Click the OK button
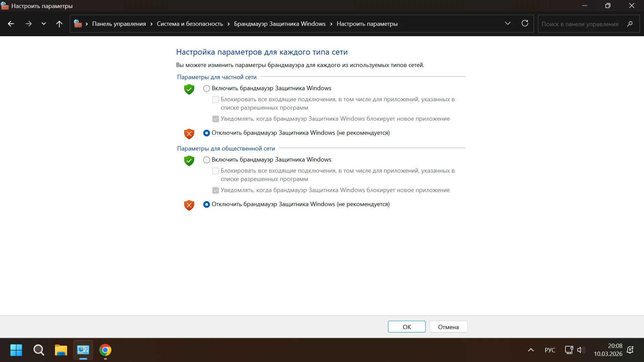 pos(407,327)
